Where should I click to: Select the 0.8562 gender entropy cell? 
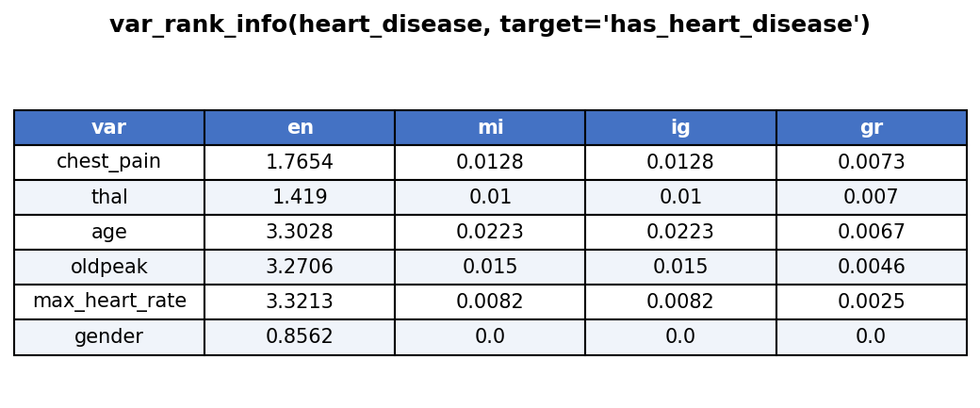click(300, 337)
